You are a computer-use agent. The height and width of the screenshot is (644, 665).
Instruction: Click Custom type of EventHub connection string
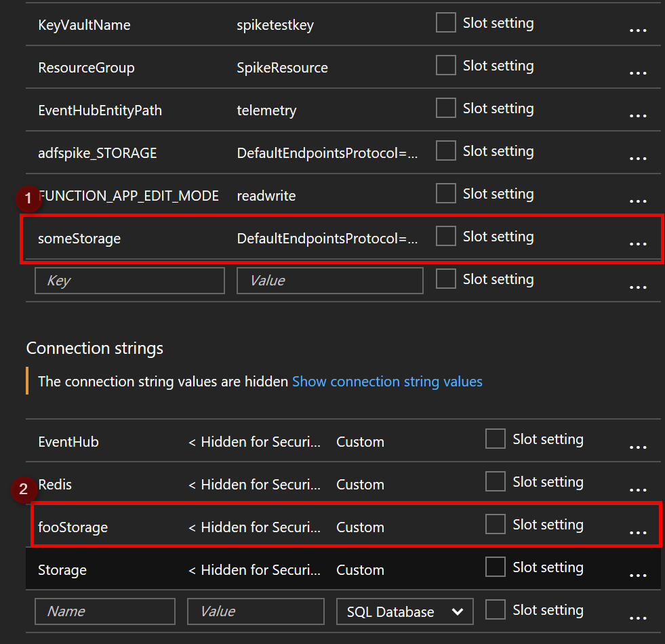point(360,441)
